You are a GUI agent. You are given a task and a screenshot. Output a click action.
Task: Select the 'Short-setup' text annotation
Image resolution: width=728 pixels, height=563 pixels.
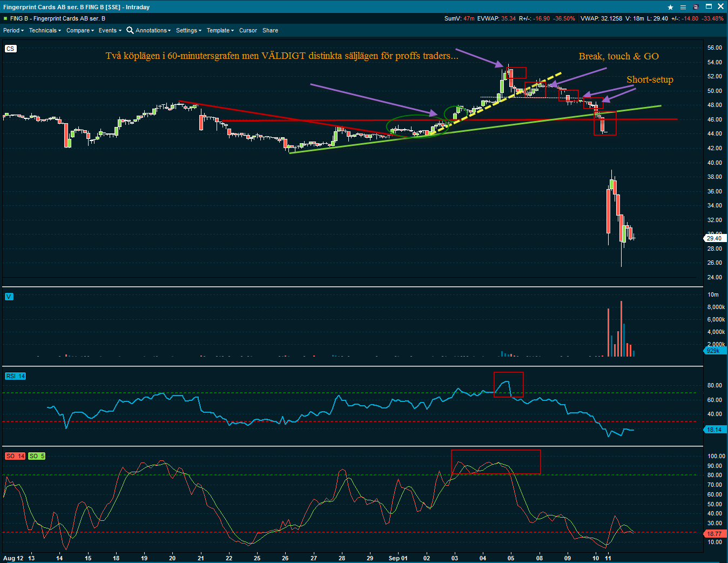click(650, 79)
